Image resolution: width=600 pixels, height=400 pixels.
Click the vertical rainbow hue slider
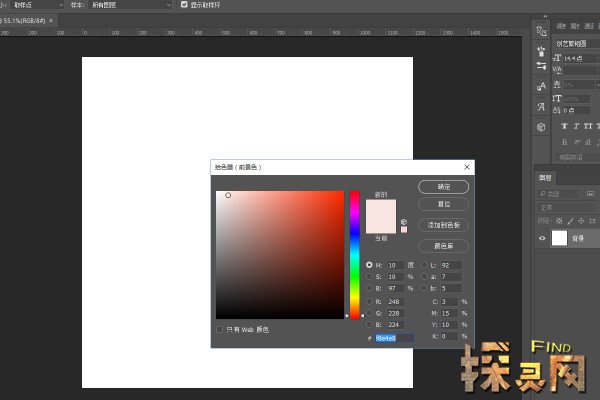[354, 254]
